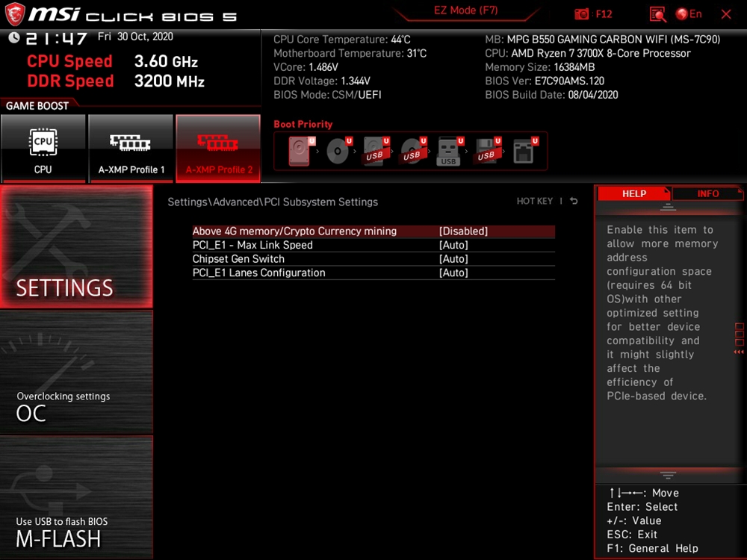Toggle CPU Game Boost
747x560 pixels.
click(x=43, y=149)
